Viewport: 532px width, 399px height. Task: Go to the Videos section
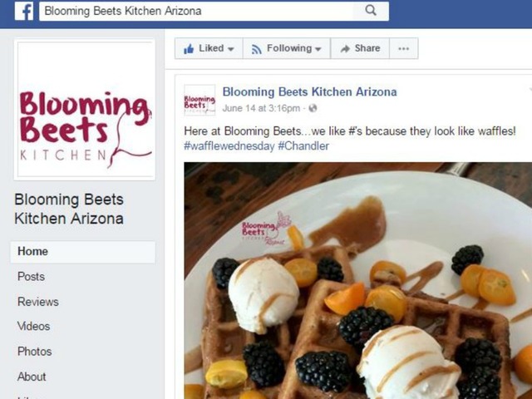[x=33, y=327]
